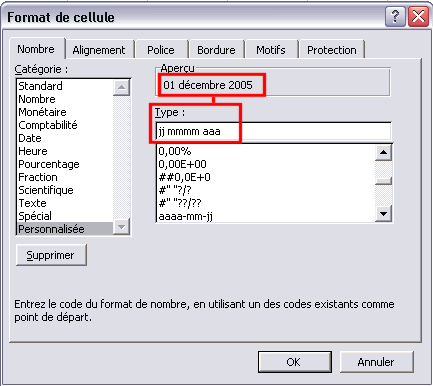Open the Police tab
433x386 pixels.
coord(161,50)
